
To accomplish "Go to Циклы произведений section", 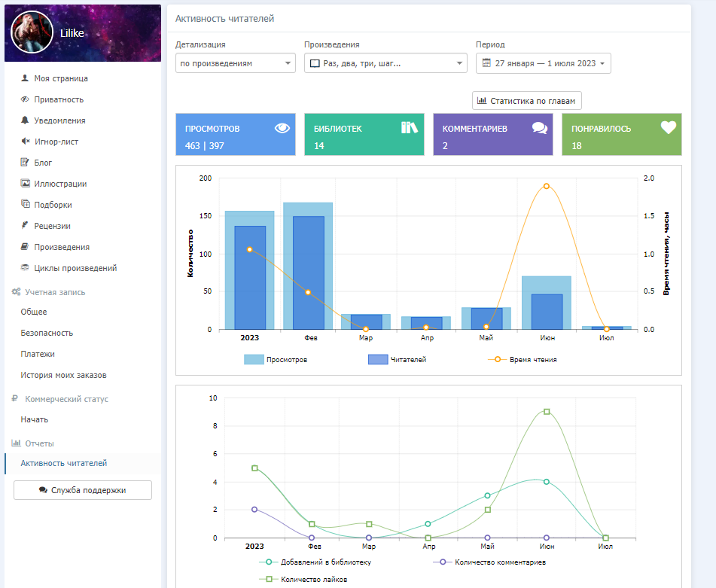I will click(x=75, y=268).
